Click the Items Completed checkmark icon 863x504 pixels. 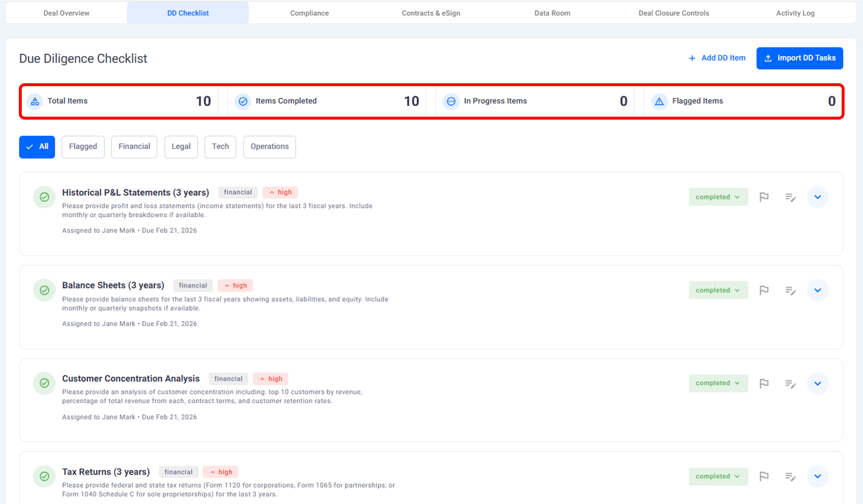coord(243,101)
